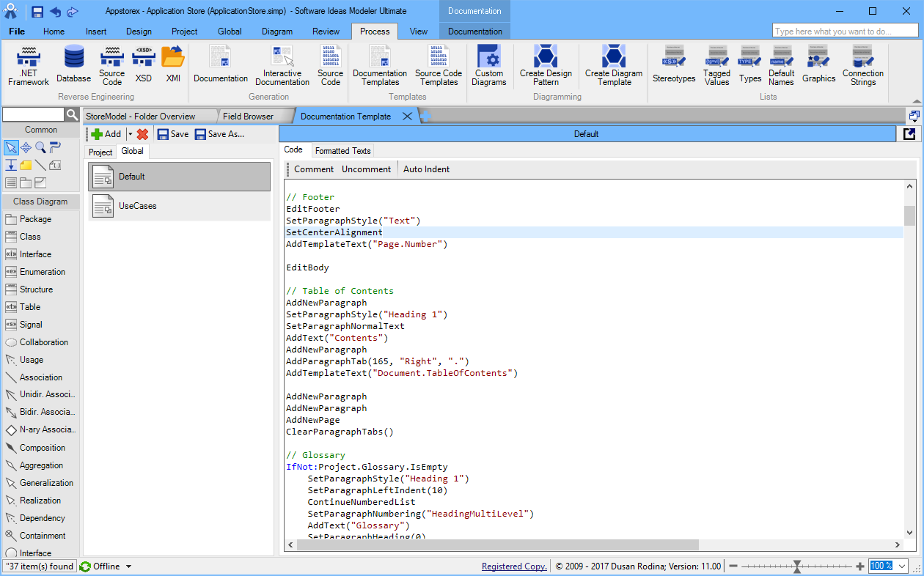924x576 pixels.
Task: Open Source Code Templates
Action: (439, 65)
